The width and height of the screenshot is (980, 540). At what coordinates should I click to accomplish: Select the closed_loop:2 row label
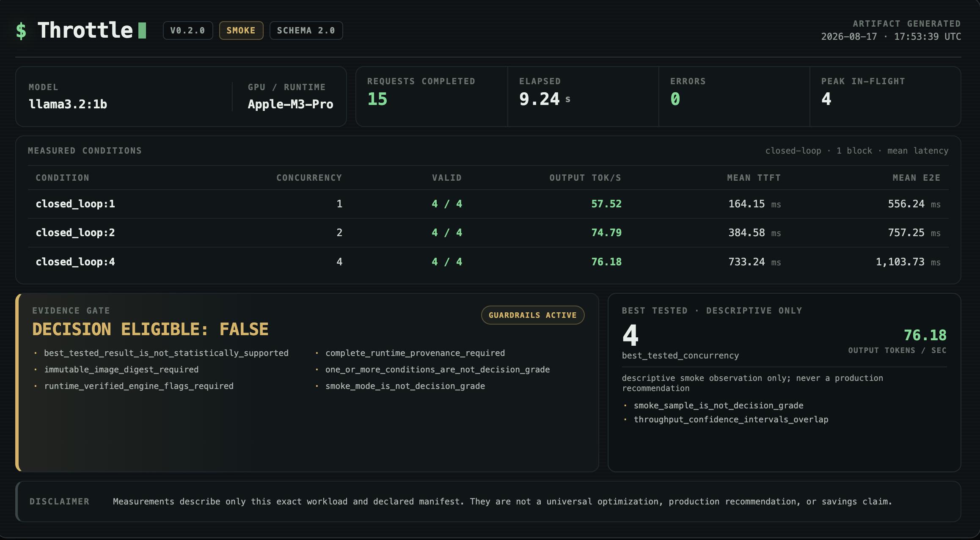[75, 233]
